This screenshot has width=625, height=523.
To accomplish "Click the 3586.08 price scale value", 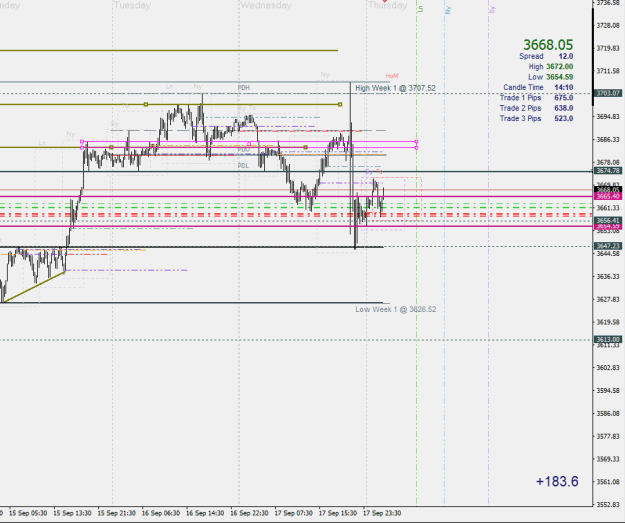I will [x=608, y=413].
